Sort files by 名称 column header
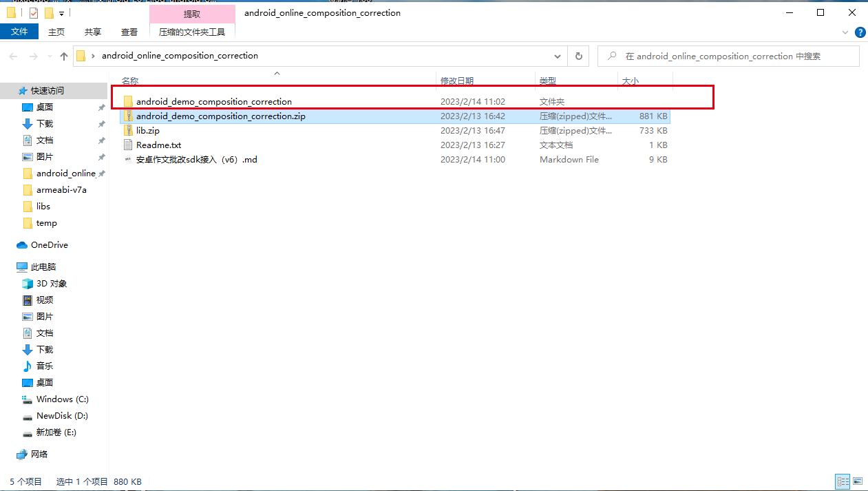 click(131, 81)
